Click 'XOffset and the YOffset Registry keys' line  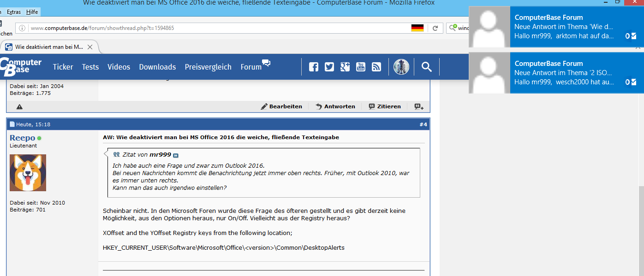coord(197,233)
